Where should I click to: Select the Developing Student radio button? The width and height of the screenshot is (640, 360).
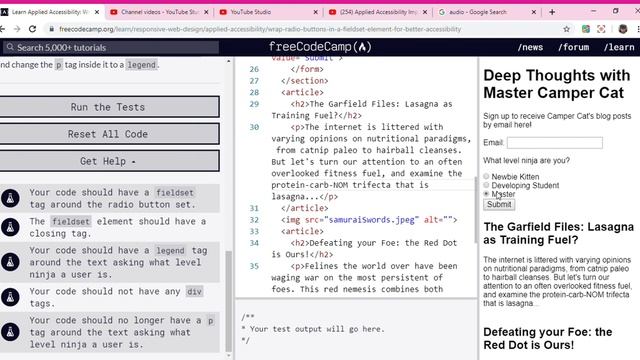(x=486, y=185)
